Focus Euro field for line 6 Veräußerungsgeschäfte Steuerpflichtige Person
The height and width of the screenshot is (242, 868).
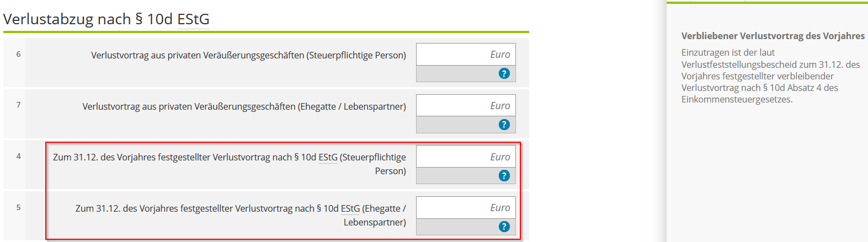coord(466,55)
